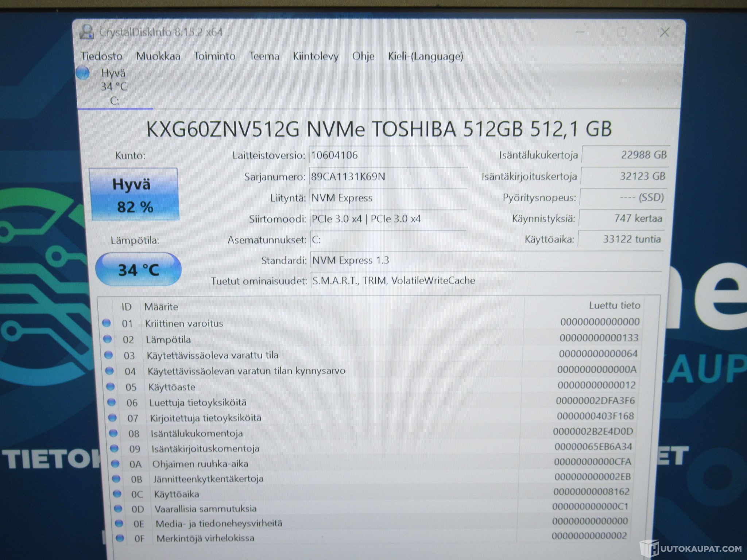
Task: Click the blue status orb for drive C:
Action: 83,73
